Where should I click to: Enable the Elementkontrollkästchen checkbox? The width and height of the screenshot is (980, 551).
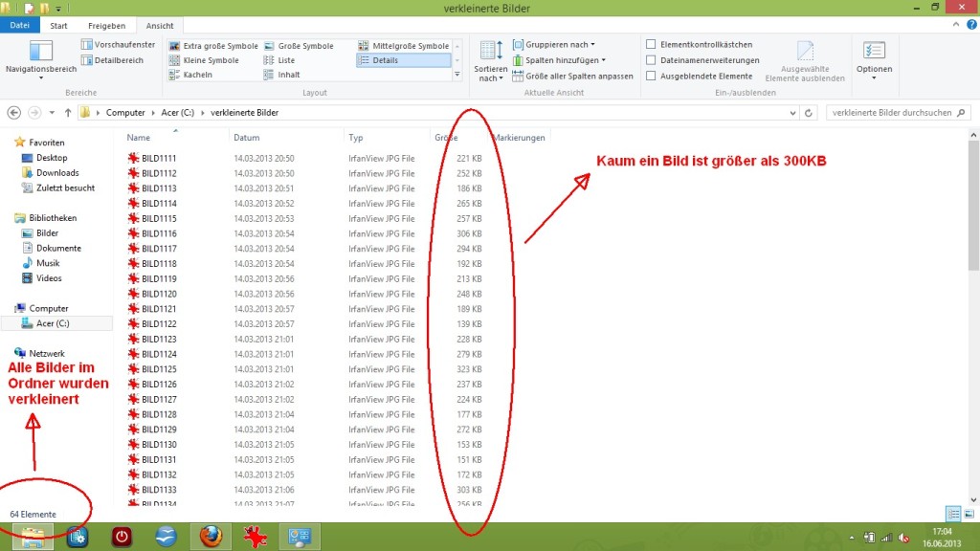652,45
